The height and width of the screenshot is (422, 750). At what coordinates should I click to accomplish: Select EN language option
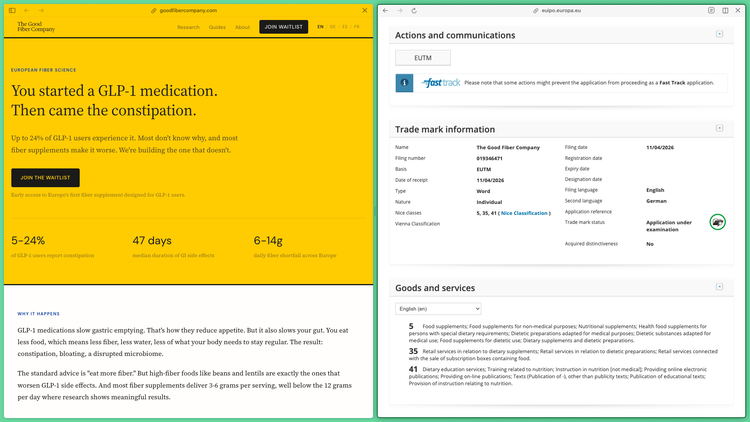pyautogui.click(x=320, y=27)
